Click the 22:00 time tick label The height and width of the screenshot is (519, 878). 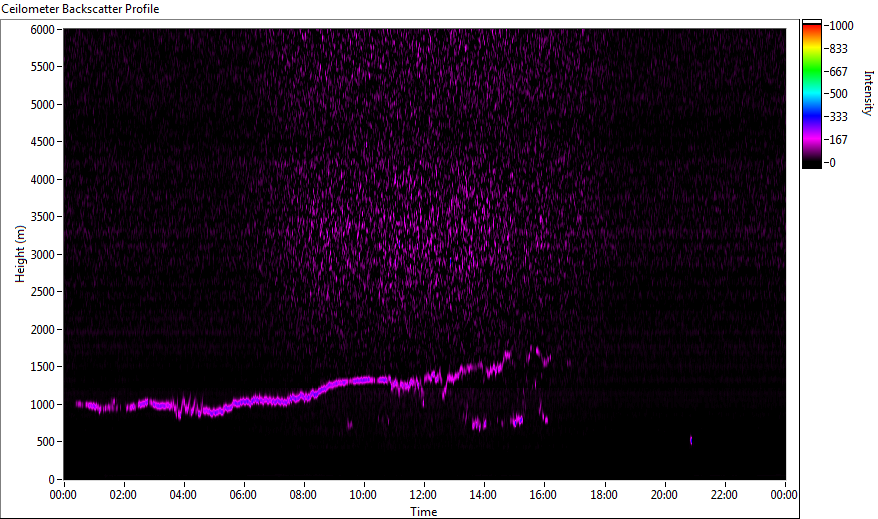tap(724, 495)
